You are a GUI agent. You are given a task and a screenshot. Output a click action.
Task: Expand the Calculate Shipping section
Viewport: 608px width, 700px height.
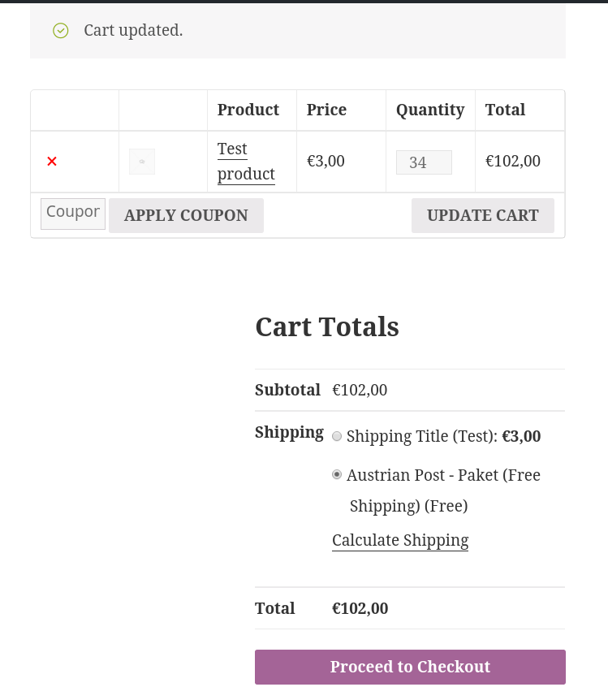click(400, 541)
